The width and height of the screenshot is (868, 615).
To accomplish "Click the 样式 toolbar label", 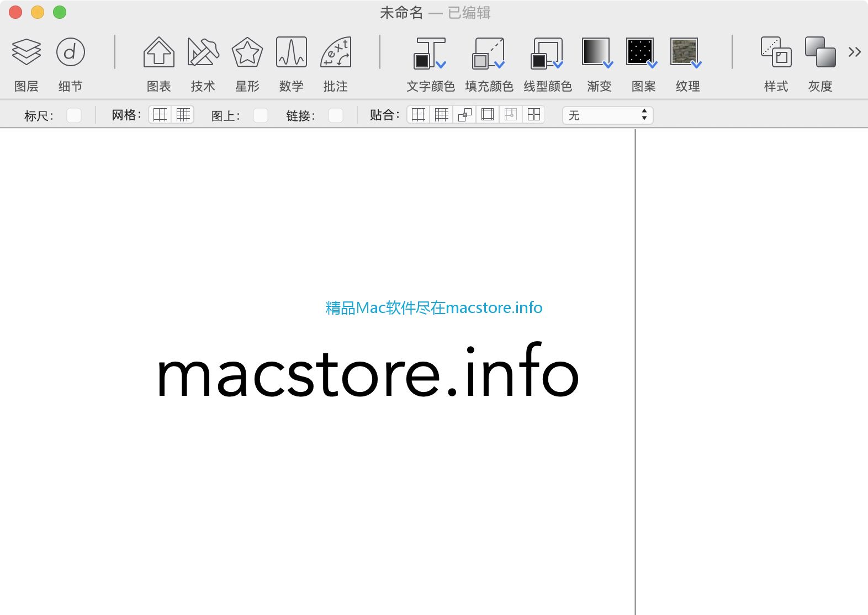I will pyautogui.click(x=776, y=86).
